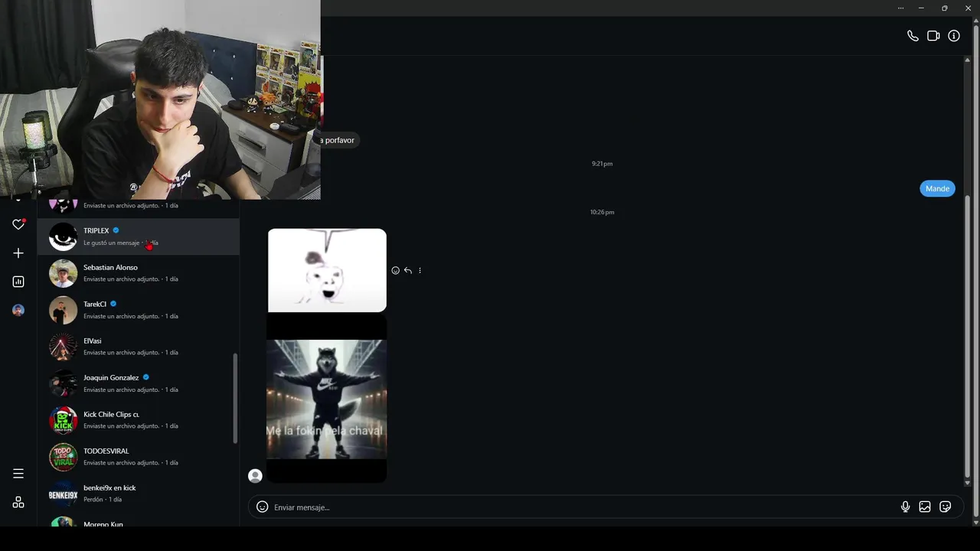The height and width of the screenshot is (551, 980).
Task: Open the Moreno Kun conversation
Action: pyautogui.click(x=139, y=520)
